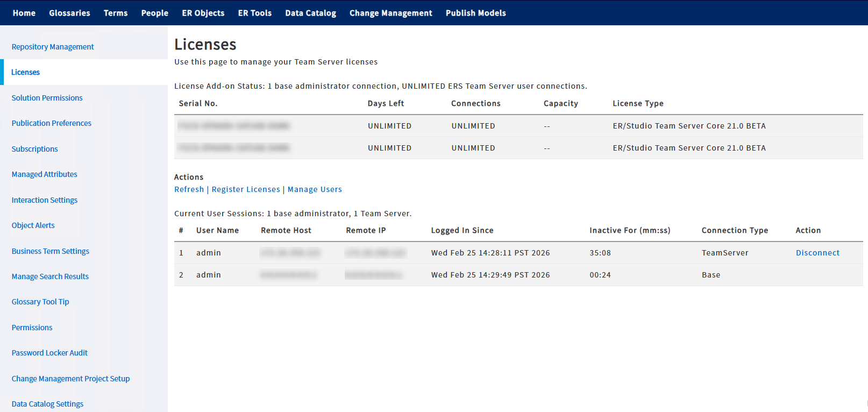Click the License Add-on Status line
868x412 pixels.
(x=381, y=86)
